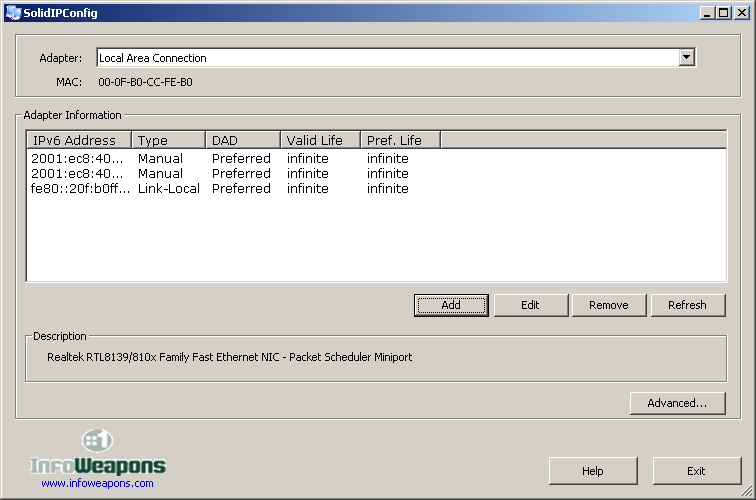Refresh the adapter address list
756x500 pixels.
coord(688,305)
